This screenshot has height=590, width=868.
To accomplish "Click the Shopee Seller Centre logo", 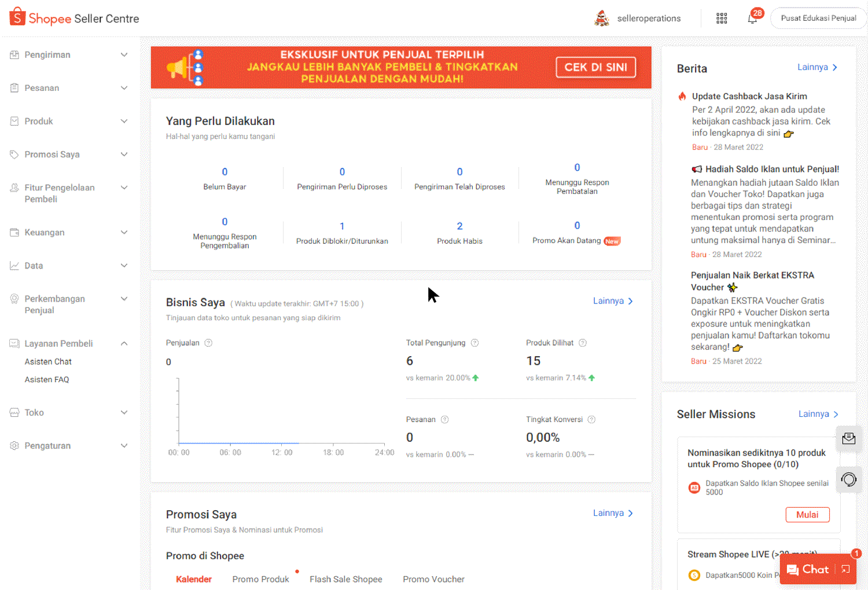I will point(73,17).
